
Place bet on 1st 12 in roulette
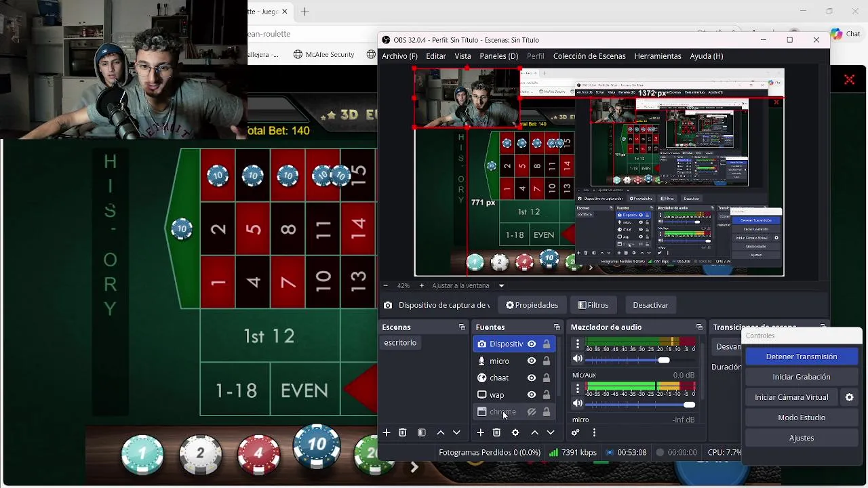[269, 335]
